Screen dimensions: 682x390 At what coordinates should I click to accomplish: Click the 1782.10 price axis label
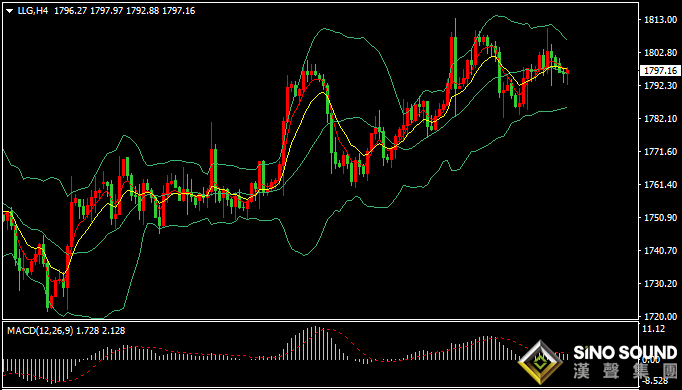point(660,119)
